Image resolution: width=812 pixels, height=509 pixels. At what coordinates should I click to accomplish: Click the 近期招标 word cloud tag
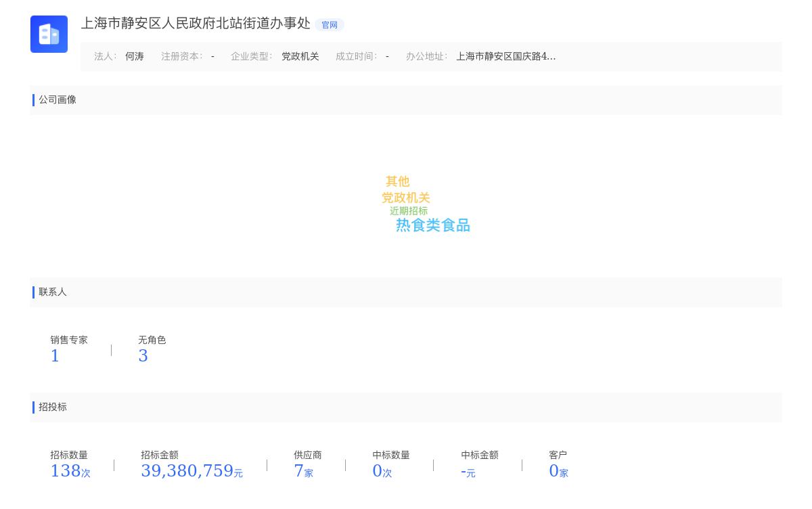coord(409,211)
